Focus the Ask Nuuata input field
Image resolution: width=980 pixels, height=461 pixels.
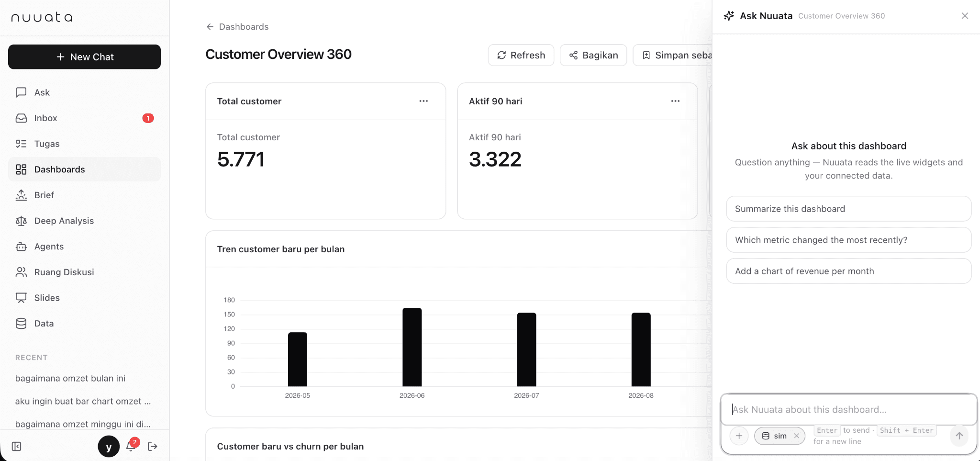click(x=848, y=410)
